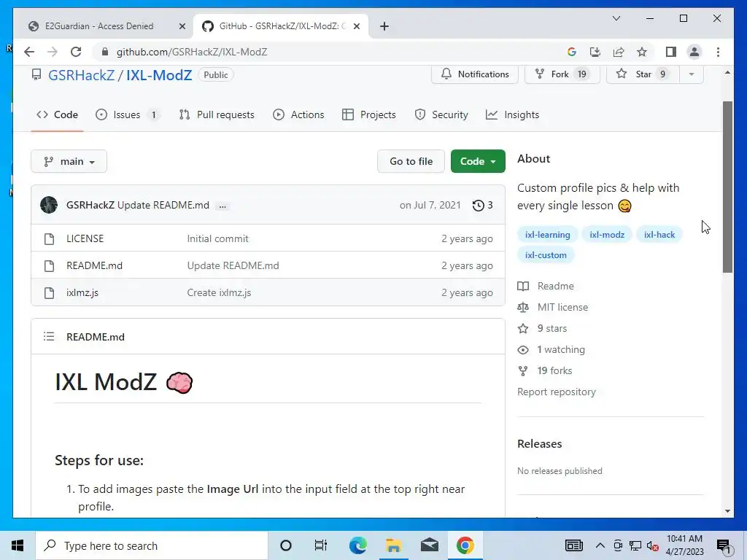The width and height of the screenshot is (747, 560).
Task: Click the taskbar search box
Action: click(x=152, y=545)
